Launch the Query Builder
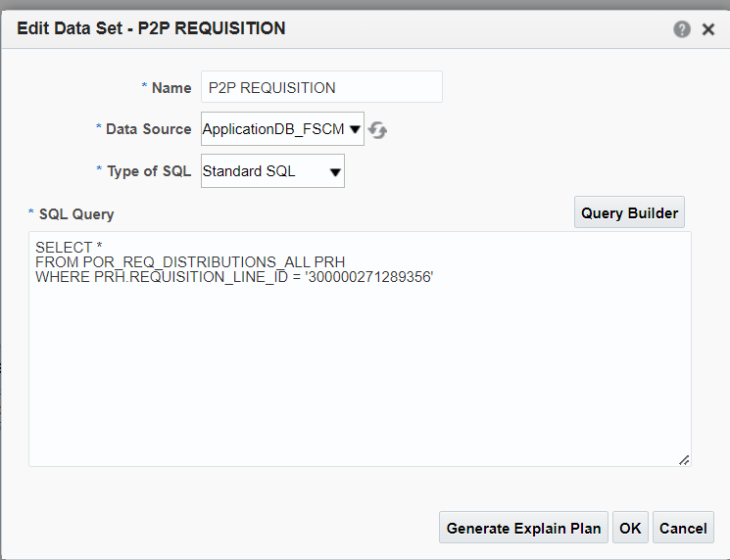 pos(629,212)
